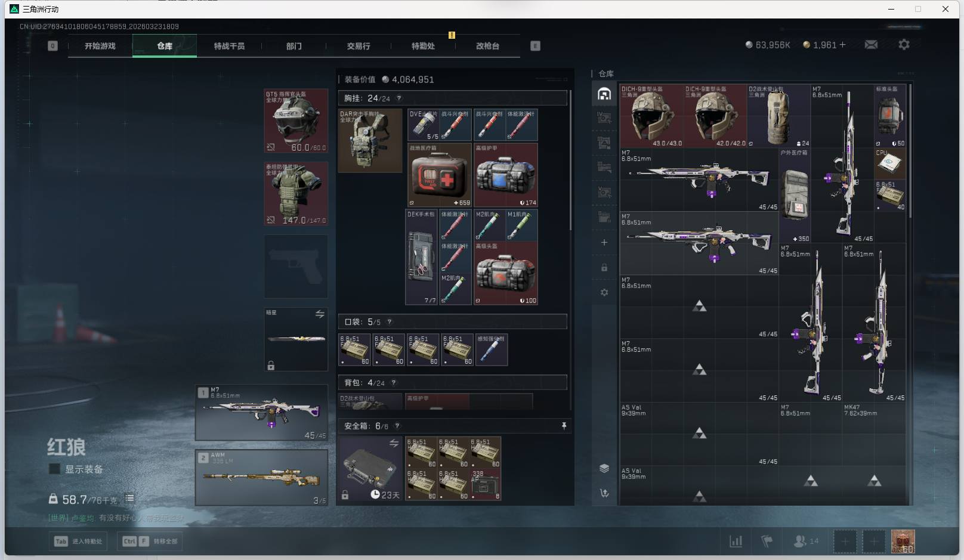Select the 户外医疗箱 in the warehouse
964x560 pixels.
pyautogui.click(x=795, y=196)
